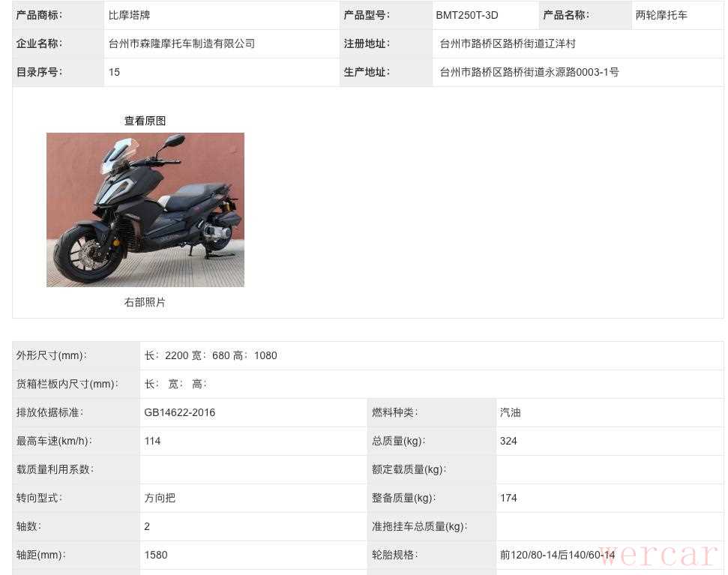Viewport: 728px width, 575px height.
Task: Click the 整备质量(kg) label
Action: click(403, 498)
